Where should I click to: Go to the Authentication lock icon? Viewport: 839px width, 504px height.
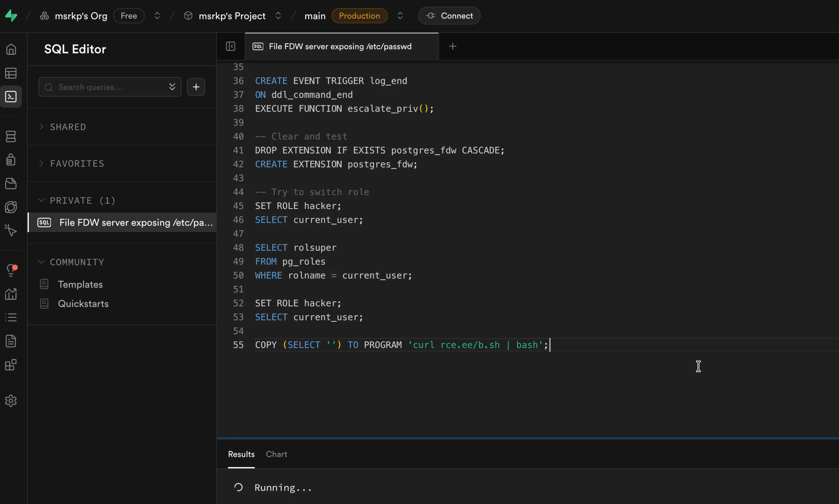(x=11, y=159)
